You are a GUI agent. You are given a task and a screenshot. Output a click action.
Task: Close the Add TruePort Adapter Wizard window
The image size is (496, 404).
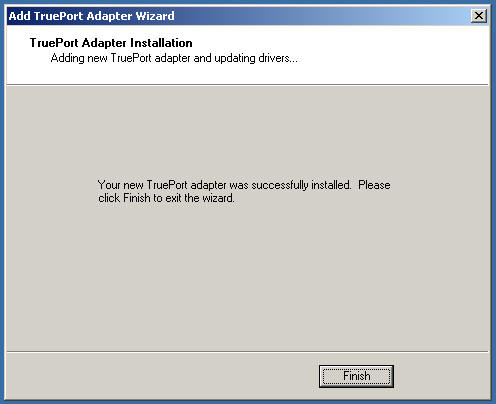[x=479, y=16]
